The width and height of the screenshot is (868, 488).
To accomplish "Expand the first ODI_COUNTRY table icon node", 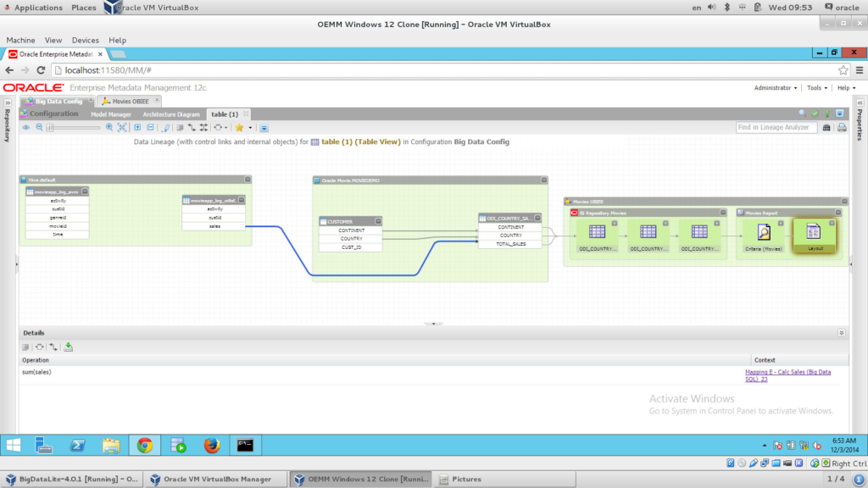I will pyautogui.click(x=615, y=223).
